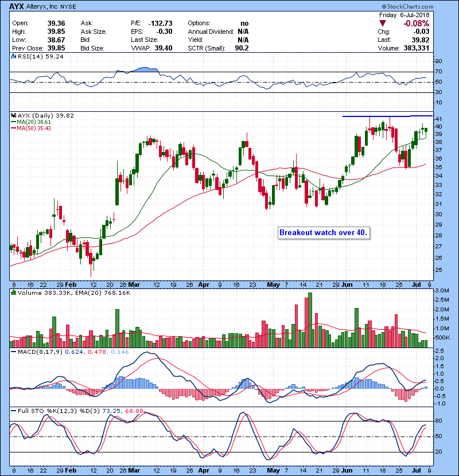The height and width of the screenshot is (476, 459).
Task: Click the VWAP value 39.40
Action: (x=163, y=48)
